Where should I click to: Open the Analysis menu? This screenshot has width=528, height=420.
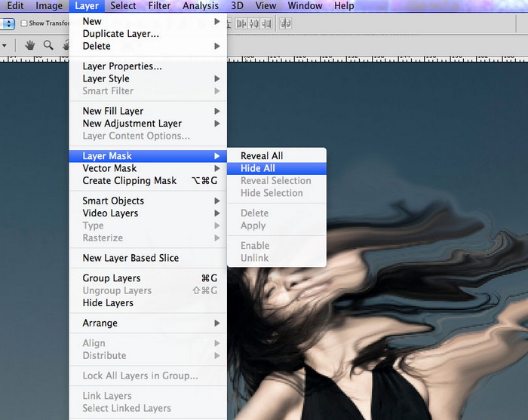click(201, 6)
